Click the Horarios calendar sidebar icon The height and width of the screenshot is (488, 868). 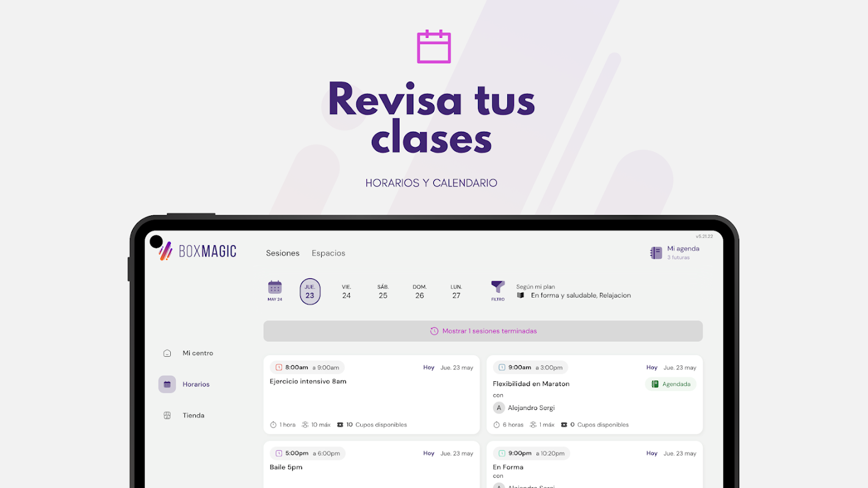(x=167, y=384)
